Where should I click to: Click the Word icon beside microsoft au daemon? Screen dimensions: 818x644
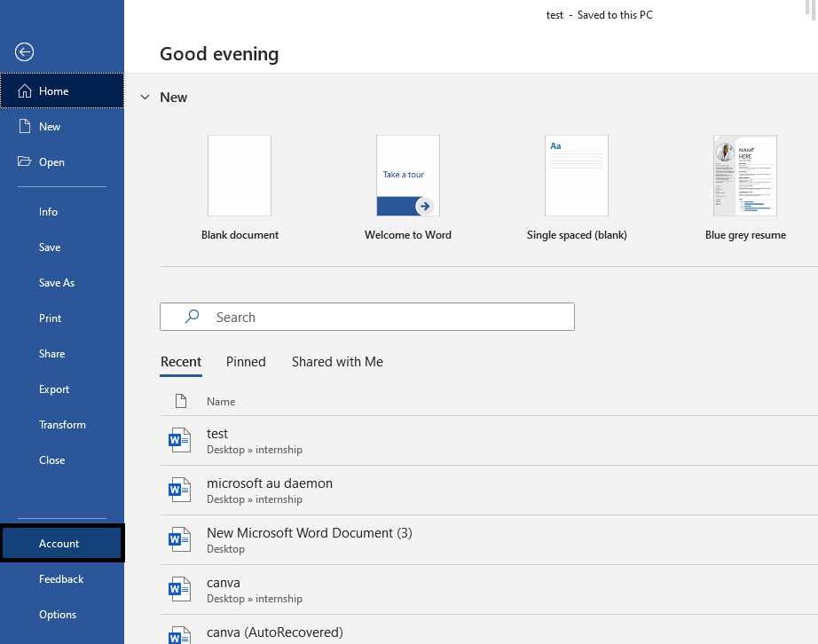(x=179, y=490)
